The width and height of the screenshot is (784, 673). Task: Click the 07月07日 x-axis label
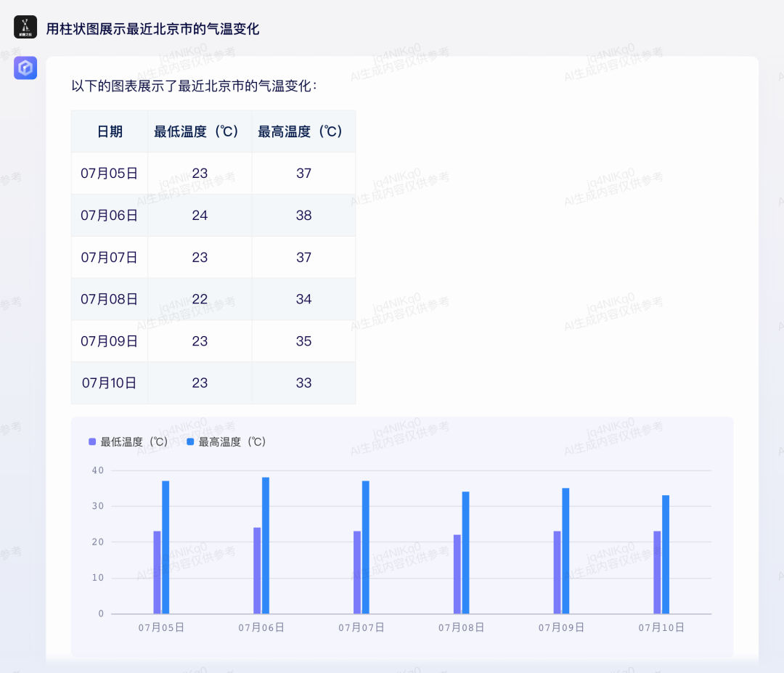pos(361,627)
